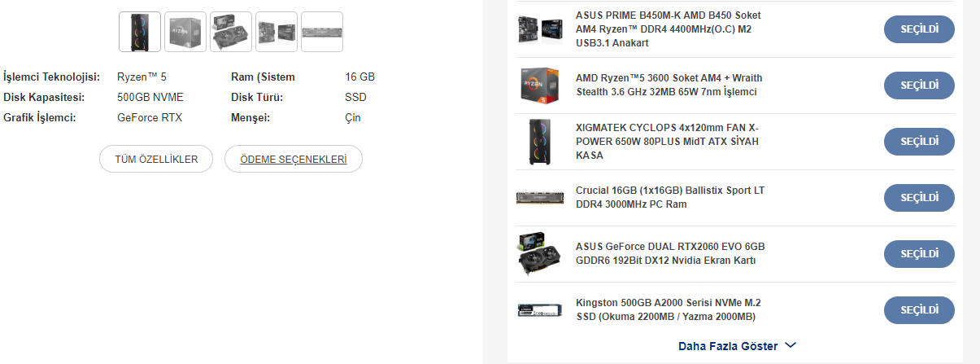
Task: Open ÖDEME SEÇENEKLERİ payment options
Action: pyautogui.click(x=294, y=160)
